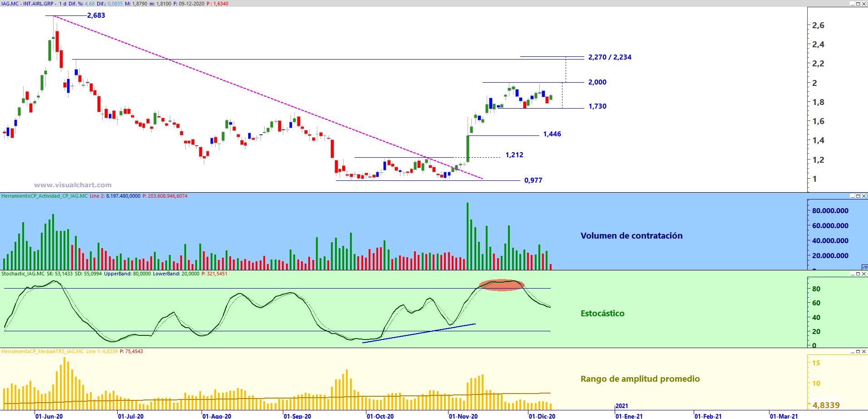Click the Estocástico title text
This screenshot has height=419, width=868.
602,313
